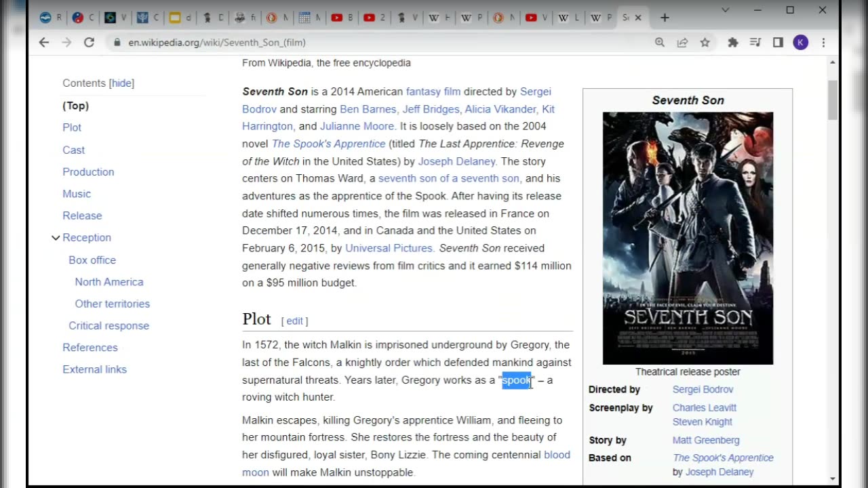Image resolution: width=868 pixels, height=488 pixels.
Task: Edit the Plot section
Action: coord(294,321)
